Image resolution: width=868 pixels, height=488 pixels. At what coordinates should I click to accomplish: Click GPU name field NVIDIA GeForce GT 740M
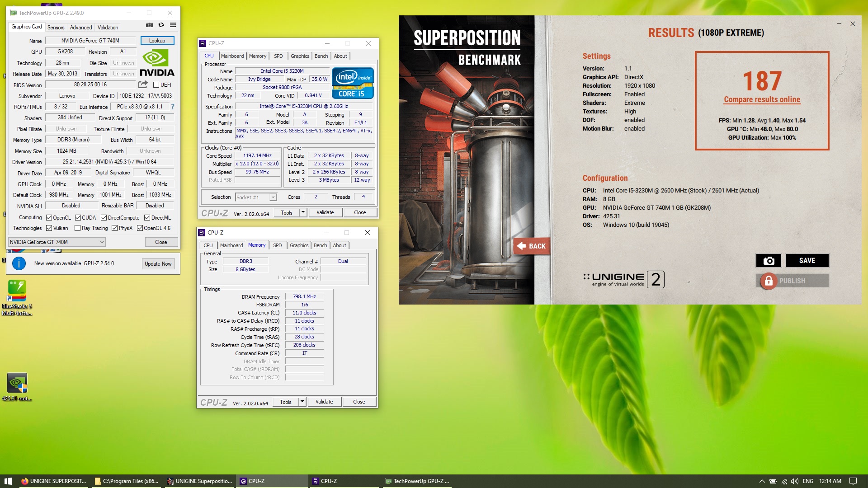click(x=90, y=41)
